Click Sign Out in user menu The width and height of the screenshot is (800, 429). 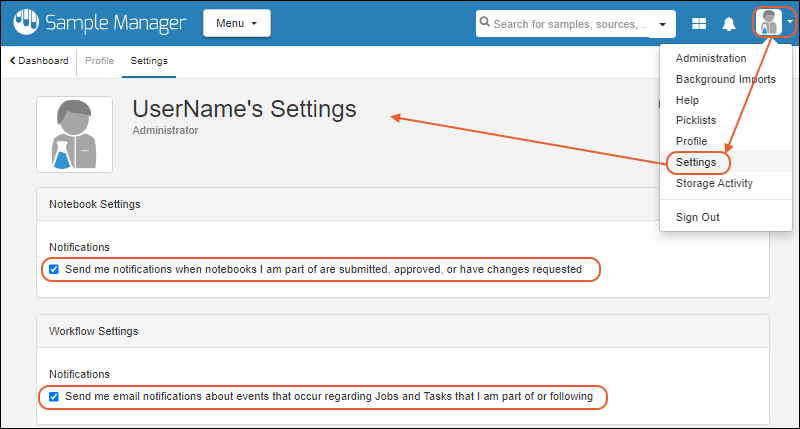click(697, 217)
